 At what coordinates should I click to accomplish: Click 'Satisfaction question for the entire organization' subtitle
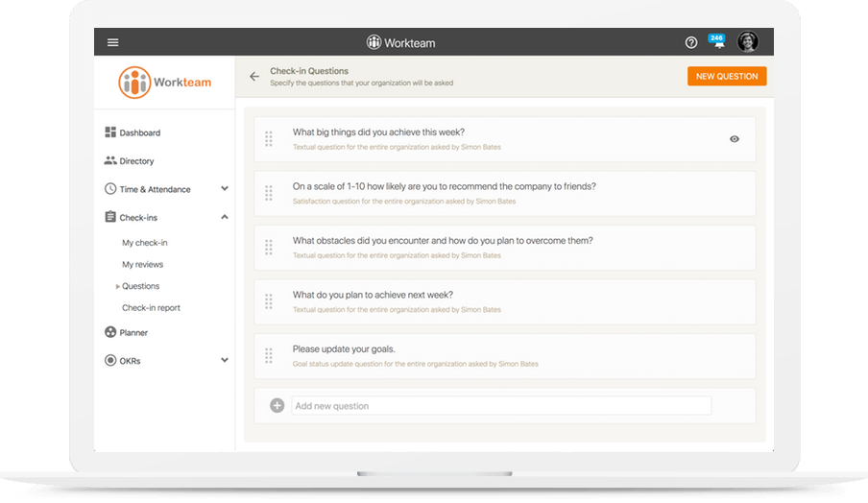tap(404, 202)
